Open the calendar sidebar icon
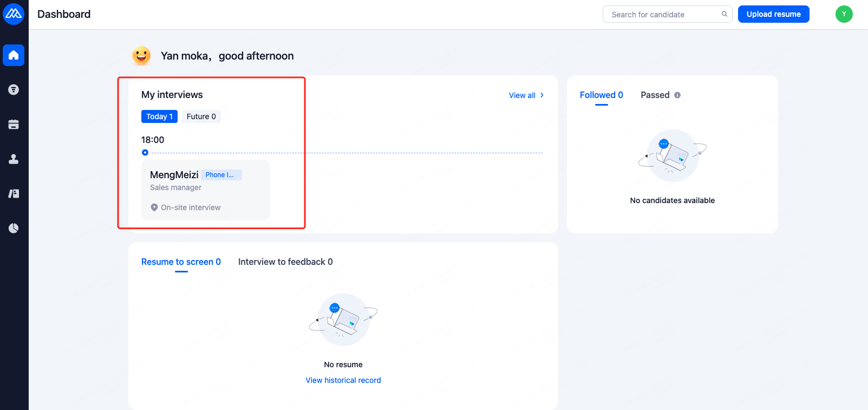Image resolution: width=868 pixels, height=410 pixels. (x=14, y=125)
